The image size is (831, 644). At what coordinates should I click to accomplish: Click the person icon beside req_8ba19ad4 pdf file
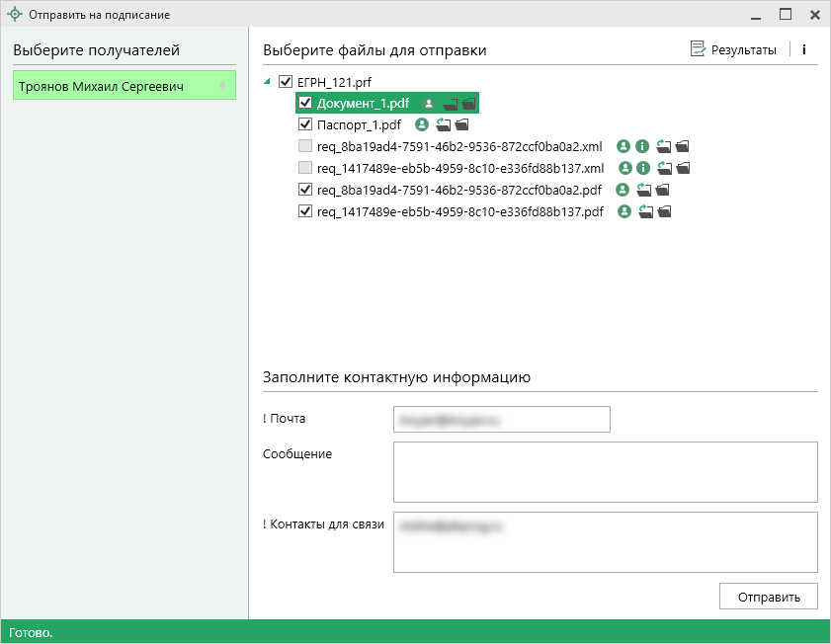click(x=623, y=190)
